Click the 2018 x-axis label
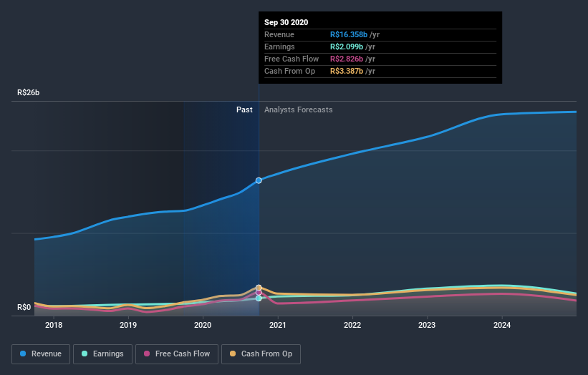 point(54,325)
